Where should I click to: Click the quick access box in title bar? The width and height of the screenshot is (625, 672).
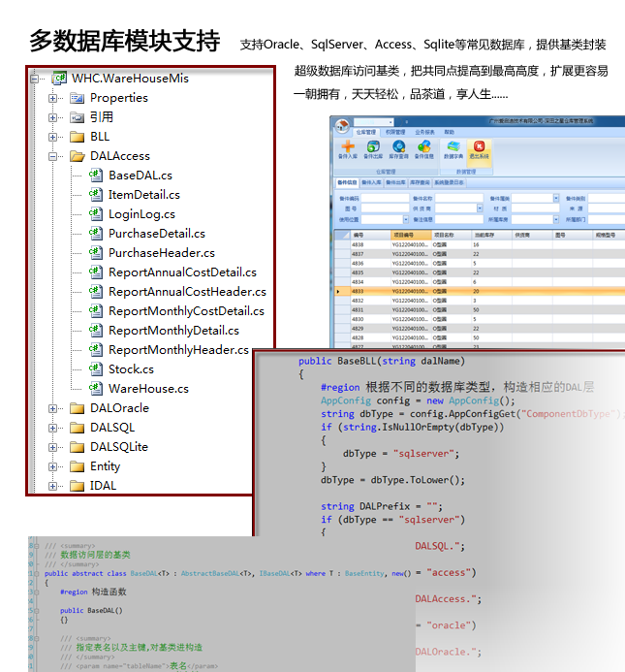point(373,122)
